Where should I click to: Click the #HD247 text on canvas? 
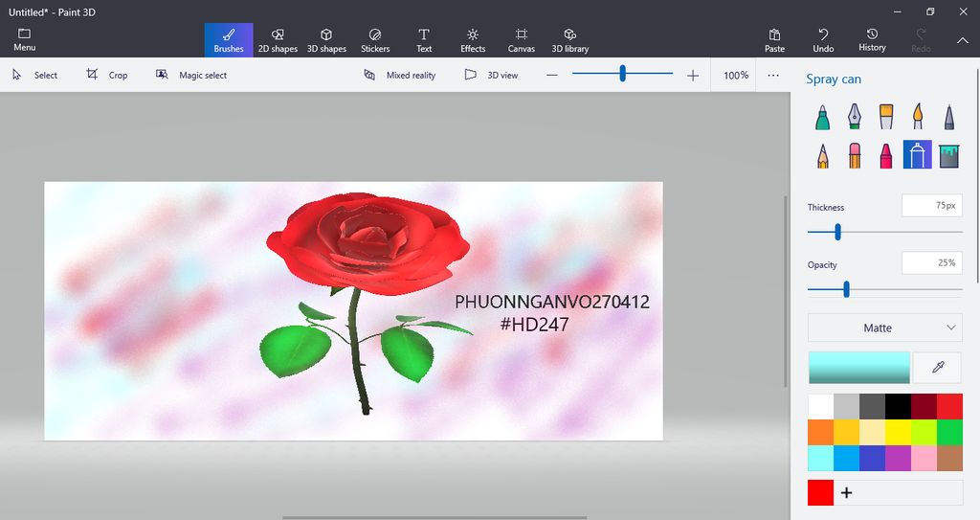click(x=534, y=324)
